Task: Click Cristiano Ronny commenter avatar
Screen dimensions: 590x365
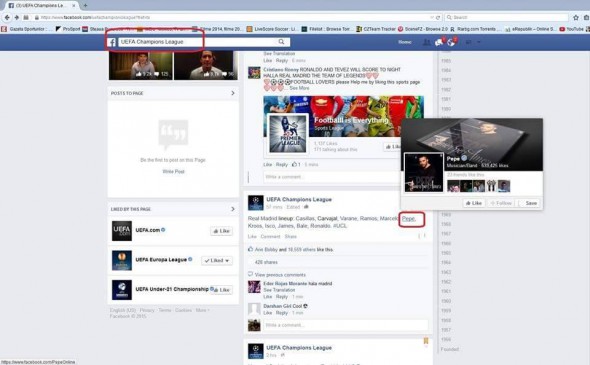Action: [x=254, y=72]
